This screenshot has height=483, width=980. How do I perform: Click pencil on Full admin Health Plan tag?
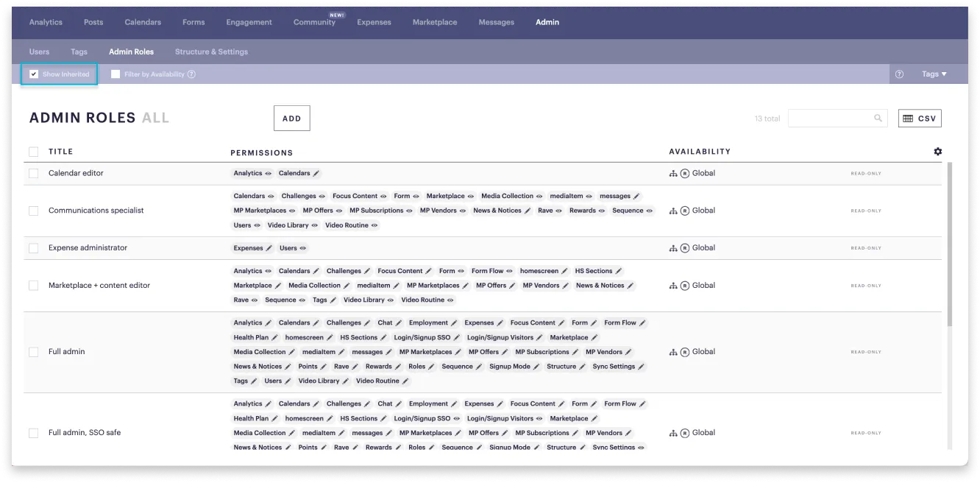point(275,338)
